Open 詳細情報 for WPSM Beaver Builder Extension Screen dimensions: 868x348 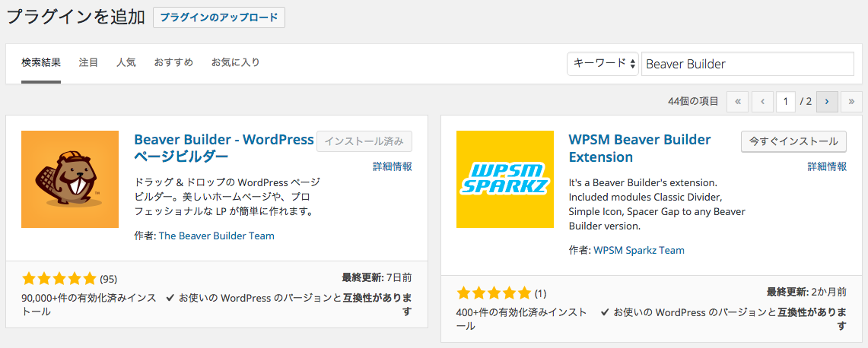coord(827,166)
